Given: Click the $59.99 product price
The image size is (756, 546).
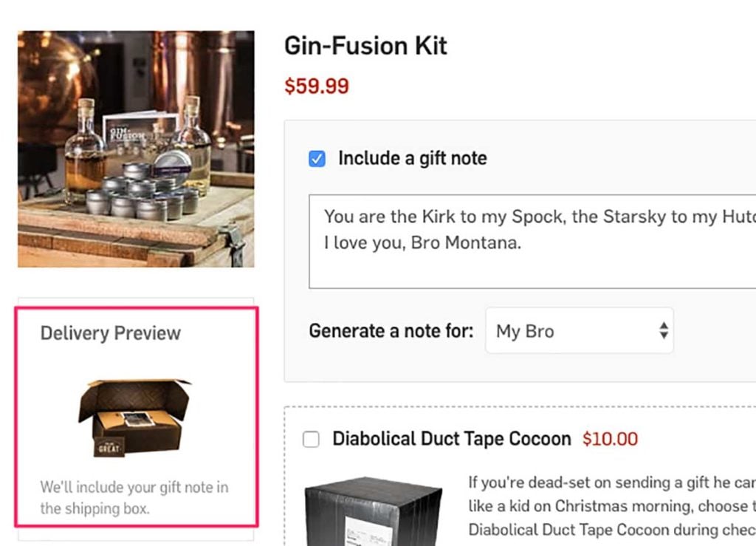Looking at the screenshot, I should [x=316, y=86].
